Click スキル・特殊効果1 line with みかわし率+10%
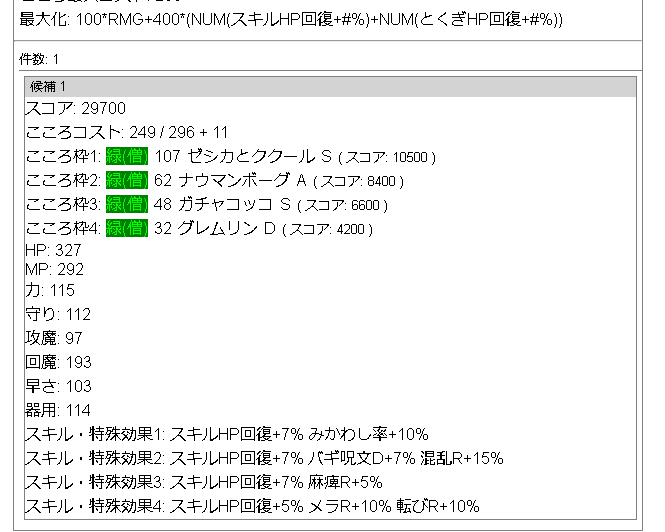The width and height of the screenshot is (665, 532). tap(227, 434)
